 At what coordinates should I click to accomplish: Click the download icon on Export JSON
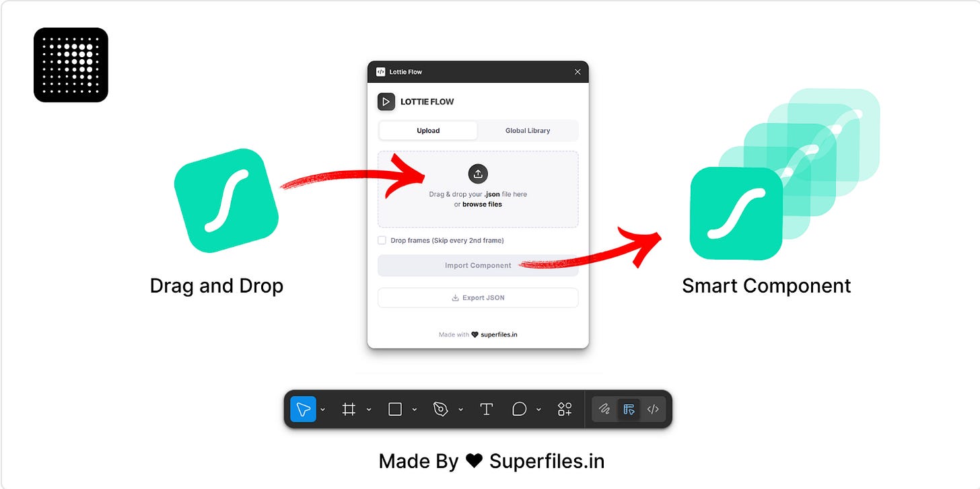click(456, 297)
